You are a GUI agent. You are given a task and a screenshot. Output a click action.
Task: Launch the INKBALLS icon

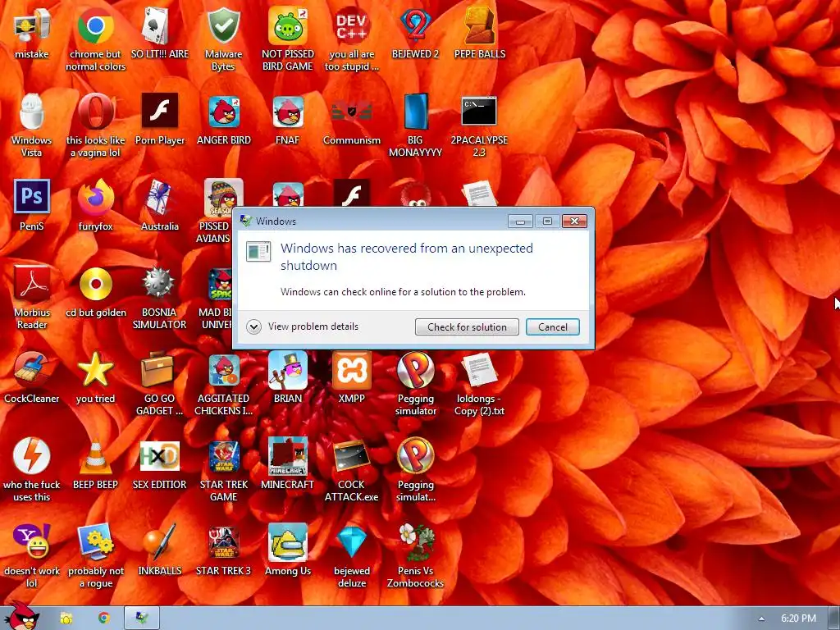coord(160,541)
